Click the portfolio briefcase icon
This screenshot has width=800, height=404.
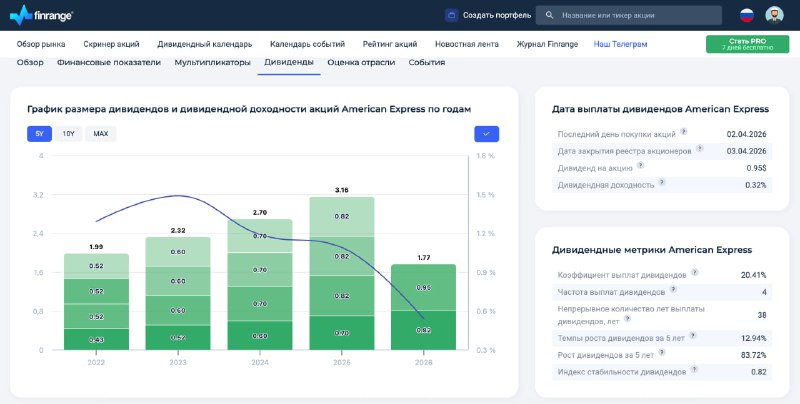coord(451,15)
